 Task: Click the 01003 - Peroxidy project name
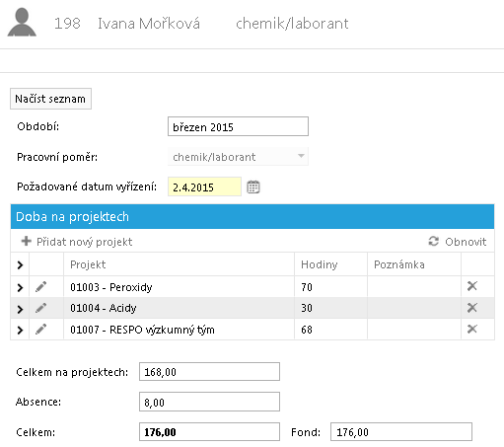pyautogui.click(x=111, y=287)
